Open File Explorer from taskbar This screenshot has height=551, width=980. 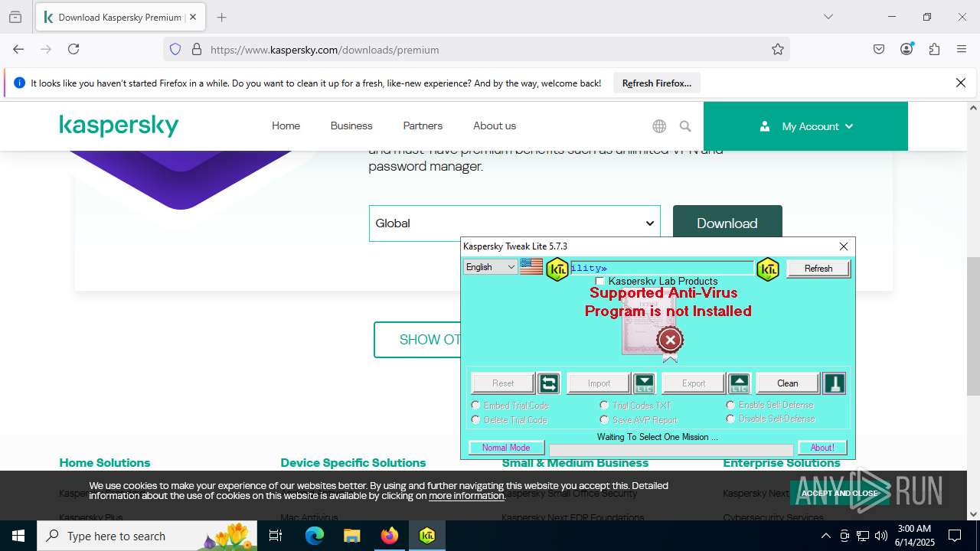(x=351, y=536)
